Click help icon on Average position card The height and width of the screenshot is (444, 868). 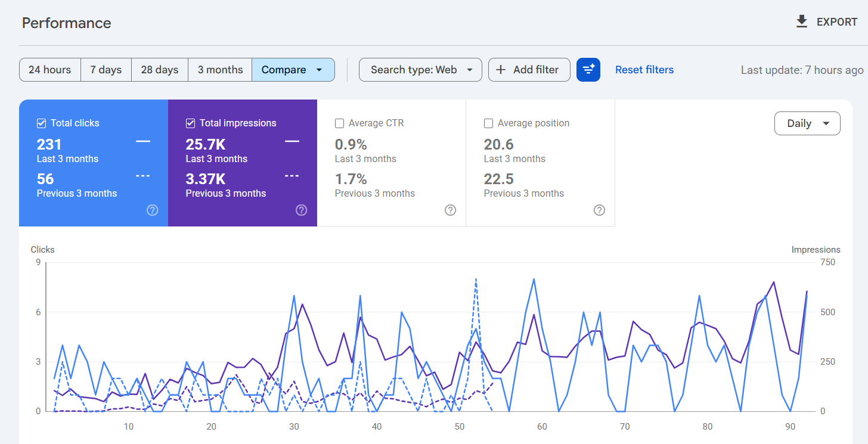point(600,210)
